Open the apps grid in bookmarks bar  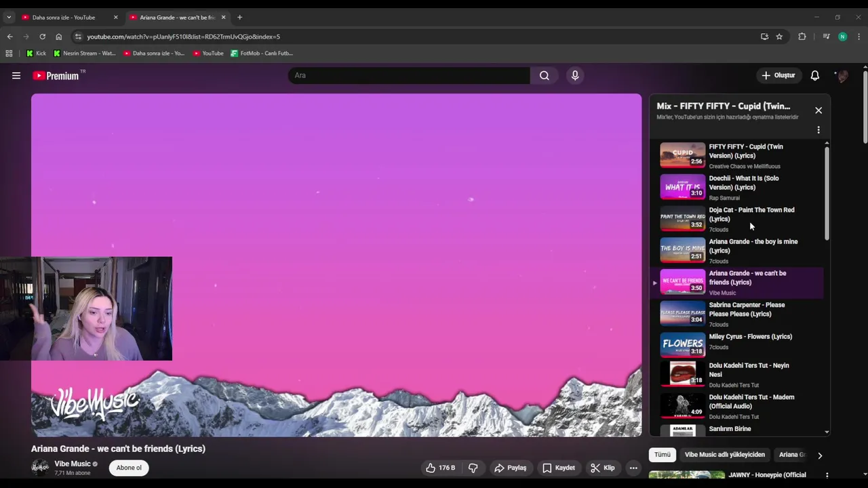[x=9, y=53]
